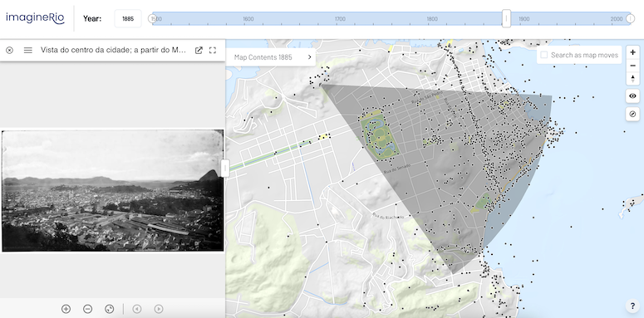The height and width of the screenshot is (318, 644).
Task: Jump to the 1600 mark on the timeline
Action: pyautogui.click(x=248, y=19)
